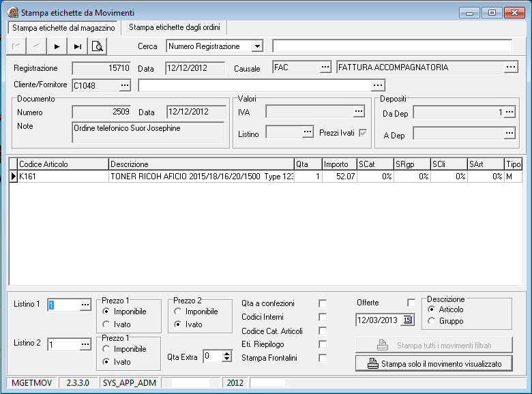Click the SCat column header
Image resolution: width=532 pixels, height=394 pixels.
375,164
